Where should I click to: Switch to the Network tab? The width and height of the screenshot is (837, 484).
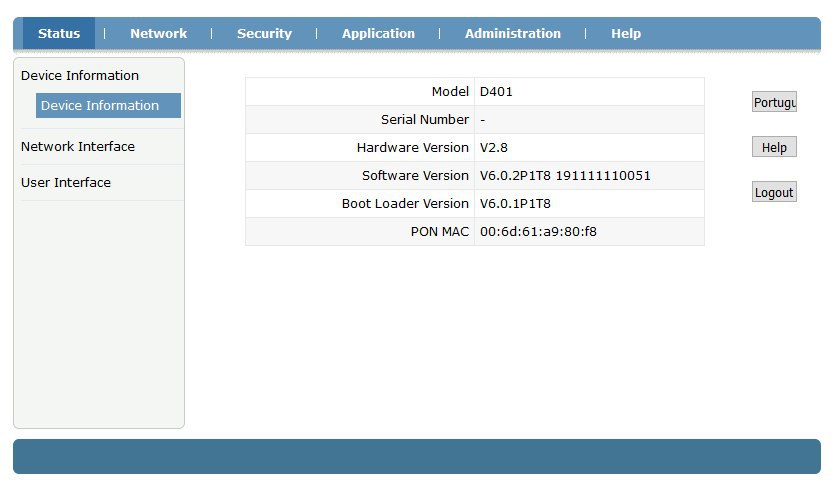click(159, 34)
